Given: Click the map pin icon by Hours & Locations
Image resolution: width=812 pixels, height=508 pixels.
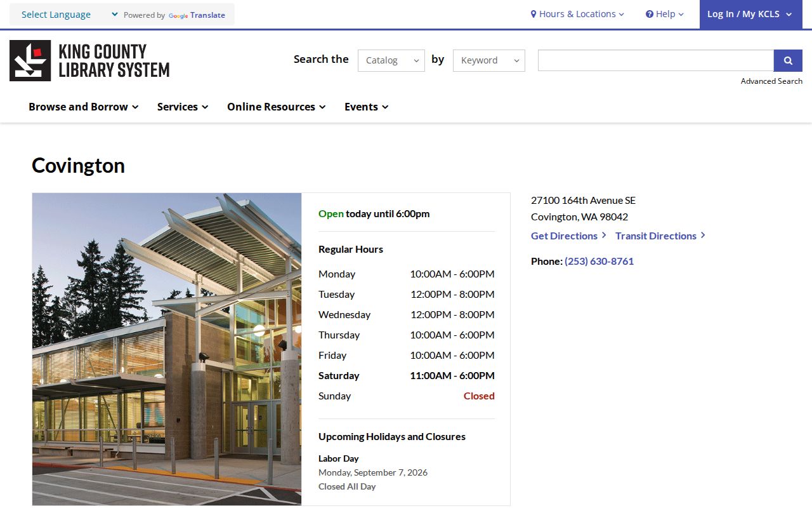Looking at the screenshot, I should pyautogui.click(x=534, y=14).
